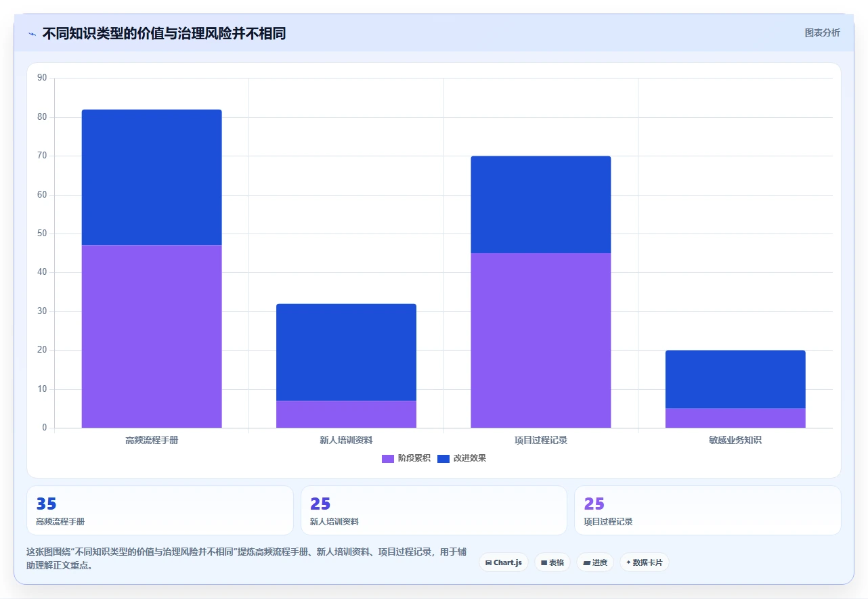
Task: Click the purple bar segment for 敏感业务知识
Action: click(735, 418)
